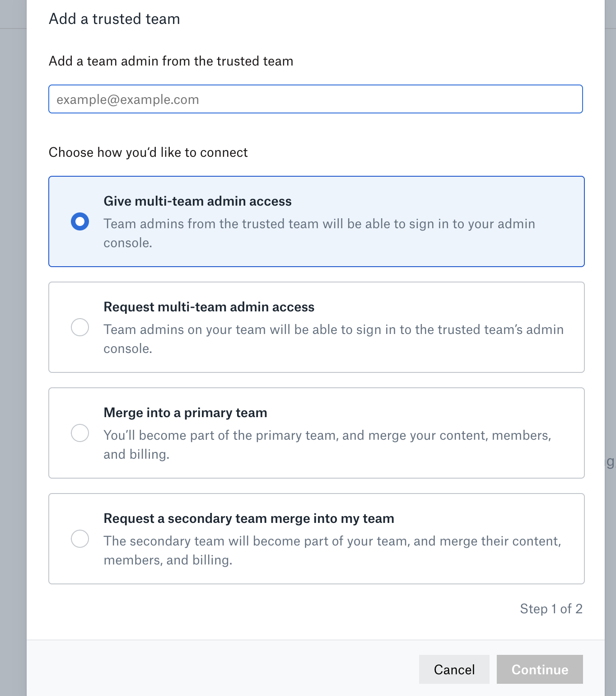Viewport: 616px width, 696px height.
Task: Click the "Add a trusted team" dialog heading
Action: [x=114, y=19]
